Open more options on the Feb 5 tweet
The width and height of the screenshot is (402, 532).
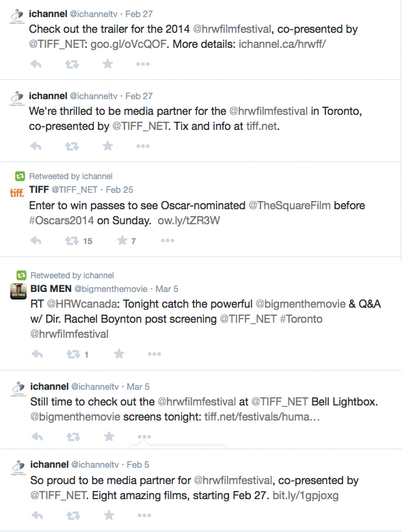coord(144,516)
